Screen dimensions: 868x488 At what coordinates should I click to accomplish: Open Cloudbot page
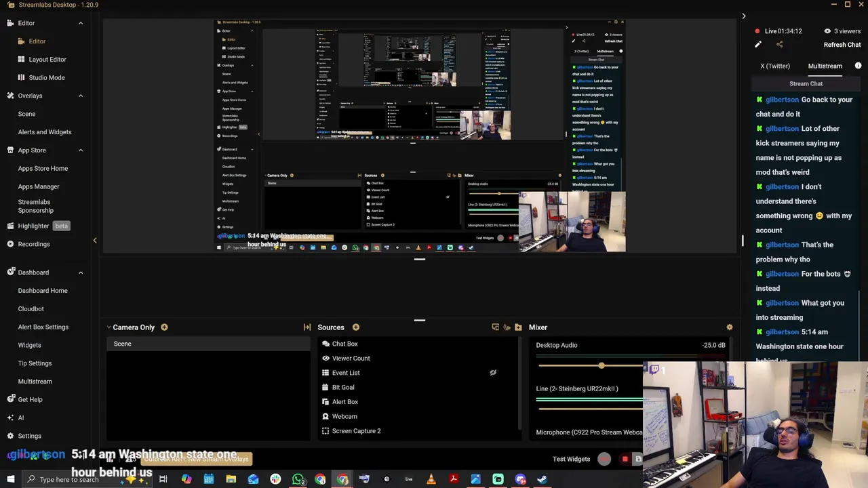click(x=31, y=309)
